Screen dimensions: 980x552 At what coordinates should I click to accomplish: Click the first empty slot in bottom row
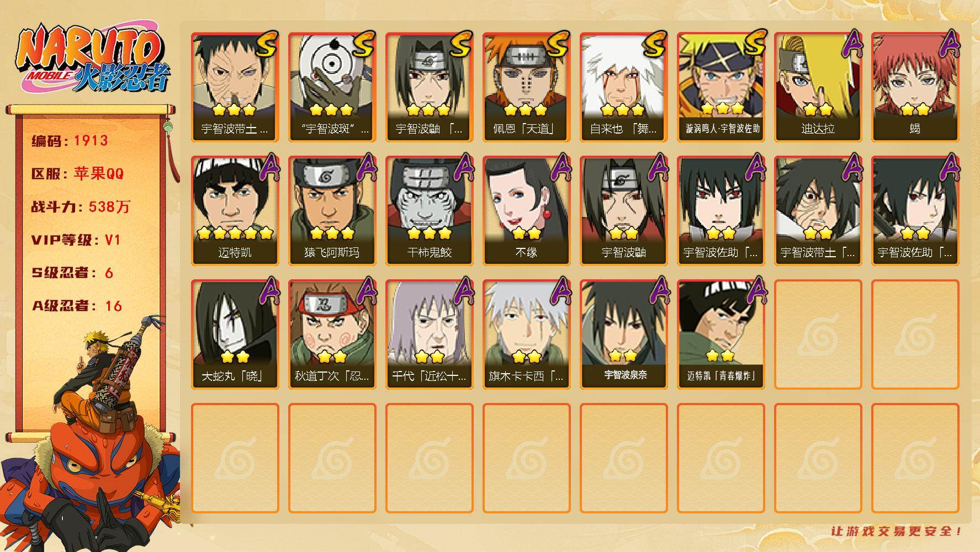pos(235,458)
